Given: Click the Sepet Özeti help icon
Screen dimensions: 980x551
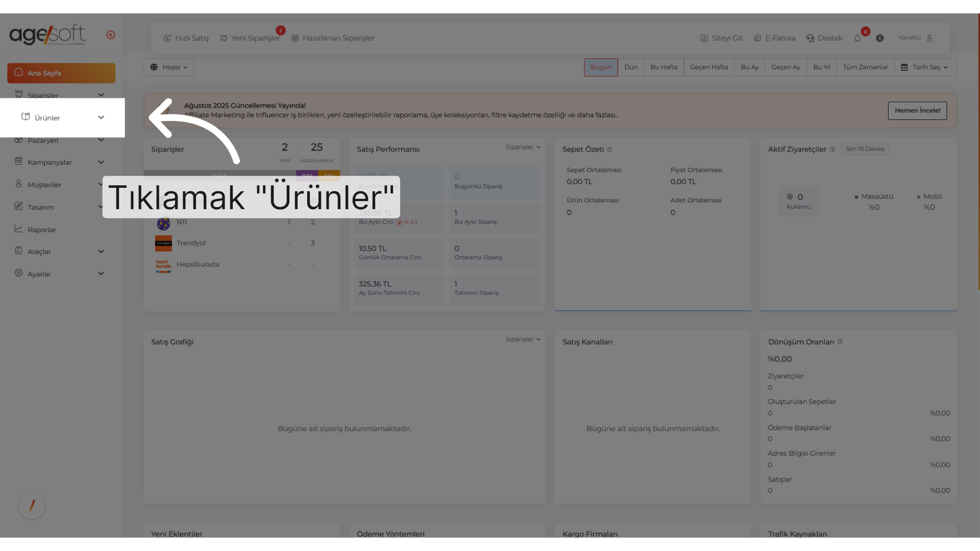Looking at the screenshot, I should pos(609,149).
